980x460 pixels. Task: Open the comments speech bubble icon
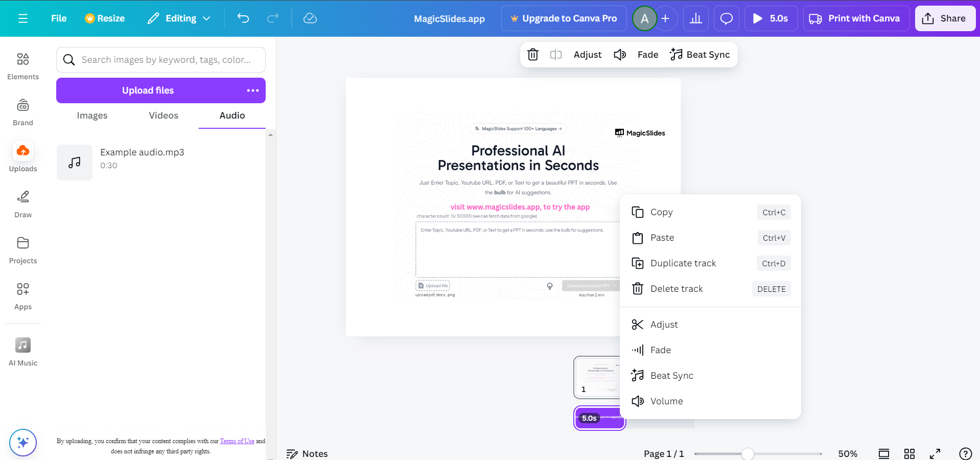(727, 18)
